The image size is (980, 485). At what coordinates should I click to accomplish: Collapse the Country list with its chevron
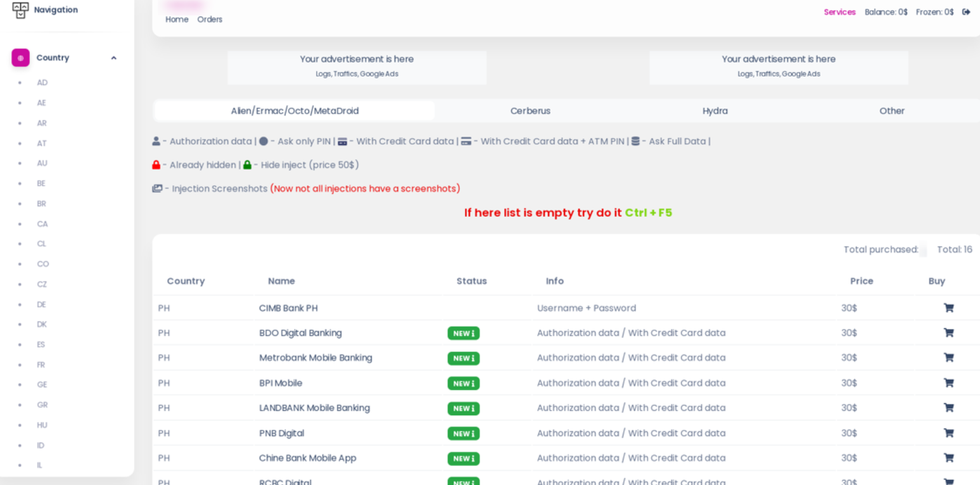point(113,58)
